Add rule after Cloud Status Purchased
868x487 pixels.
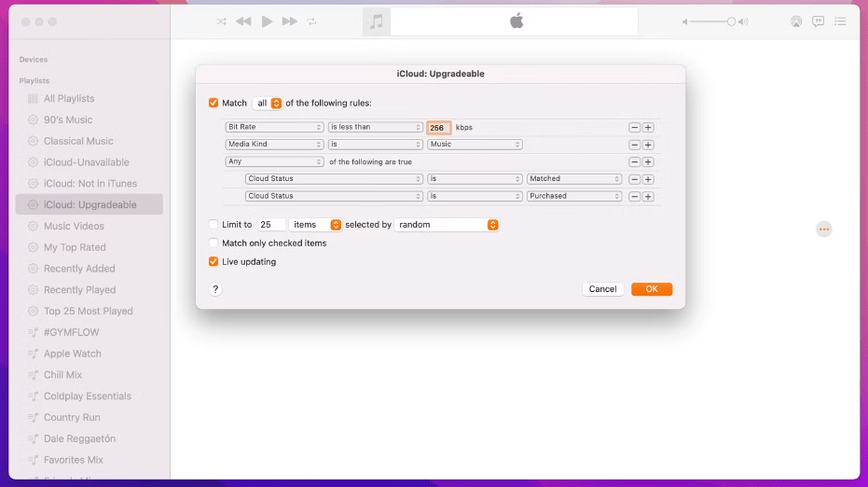click(648, 196)
